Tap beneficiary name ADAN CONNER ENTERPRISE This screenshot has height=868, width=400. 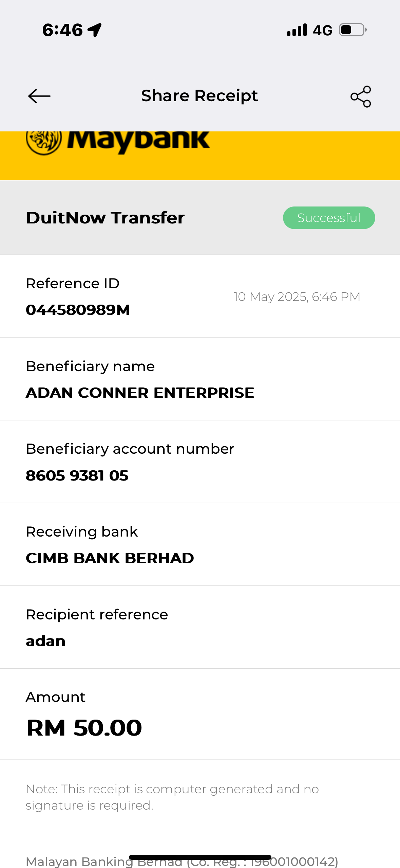coord(140,393)
